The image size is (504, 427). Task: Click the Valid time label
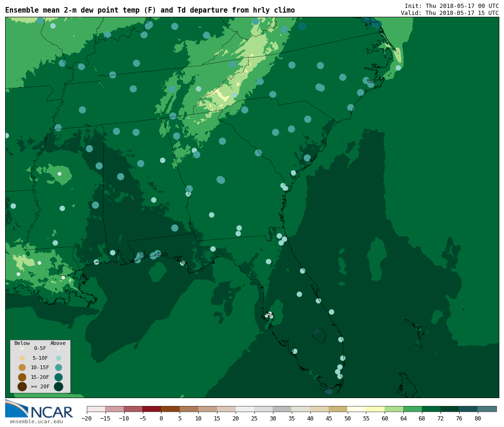pos(450,13)
